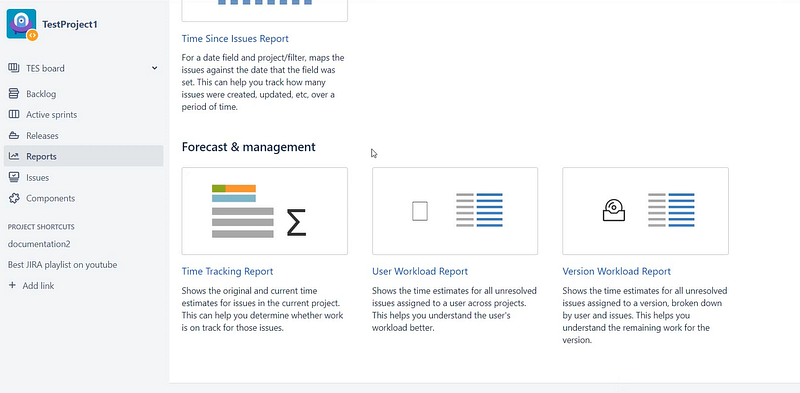
Task: Expand the TES board dropdown chevron
Action: tap(155, 68)
